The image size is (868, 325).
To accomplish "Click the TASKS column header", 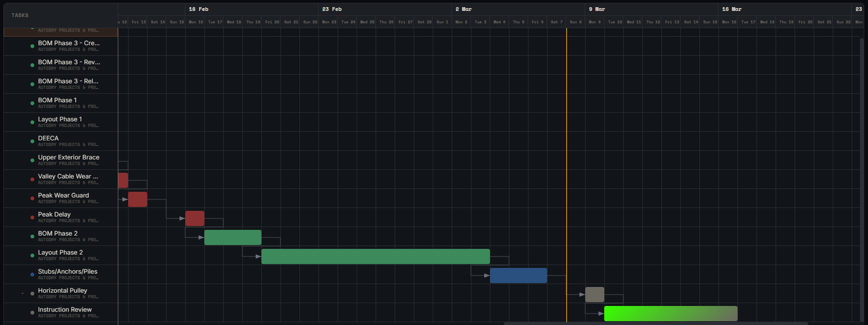I will (20, 15).
